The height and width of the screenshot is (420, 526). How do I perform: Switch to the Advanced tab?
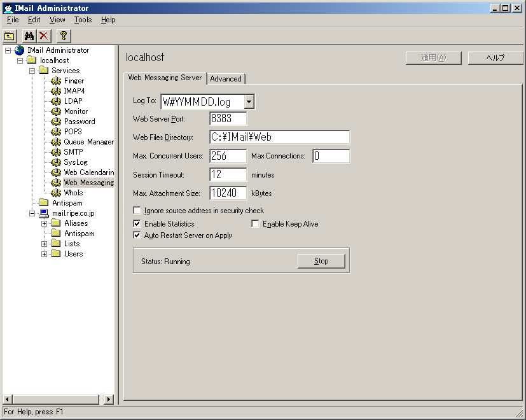(226, 79)
